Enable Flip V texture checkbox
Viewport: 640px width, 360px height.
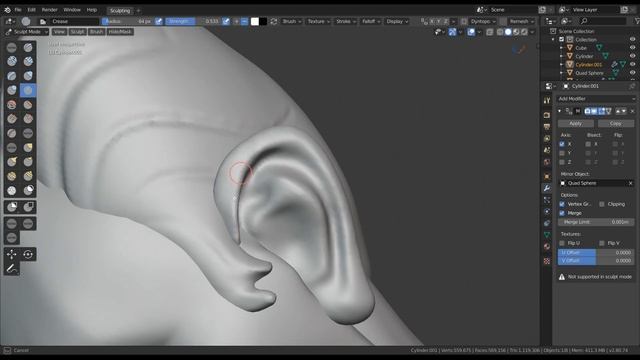tap(602, 243)
